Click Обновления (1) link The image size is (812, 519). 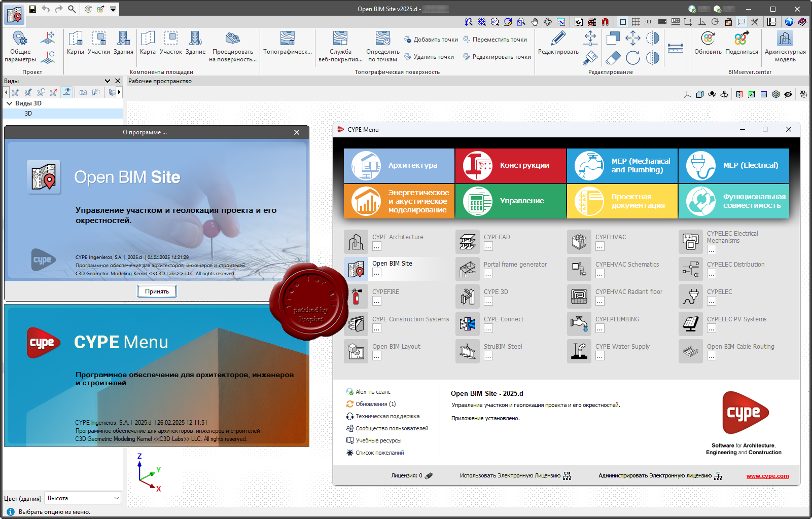(375, 404)
